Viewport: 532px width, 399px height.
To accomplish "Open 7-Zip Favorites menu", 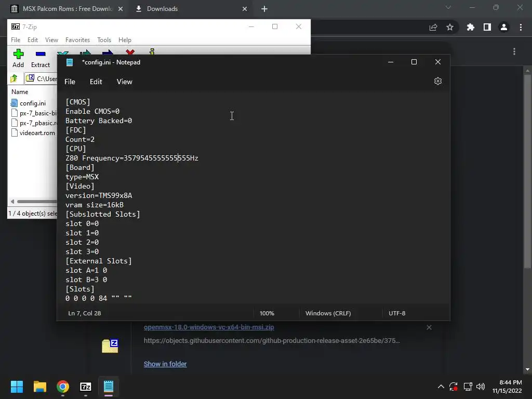I will pos(78,40).
